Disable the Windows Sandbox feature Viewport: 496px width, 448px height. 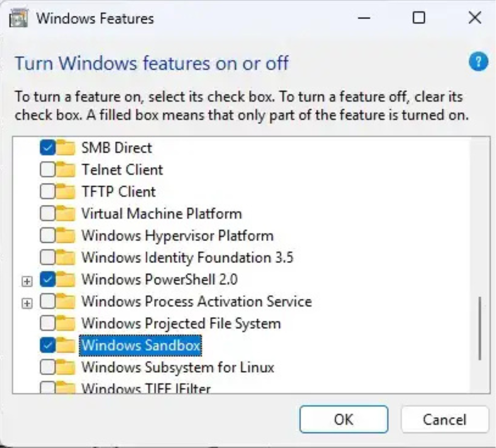click(x=47, y=345)
